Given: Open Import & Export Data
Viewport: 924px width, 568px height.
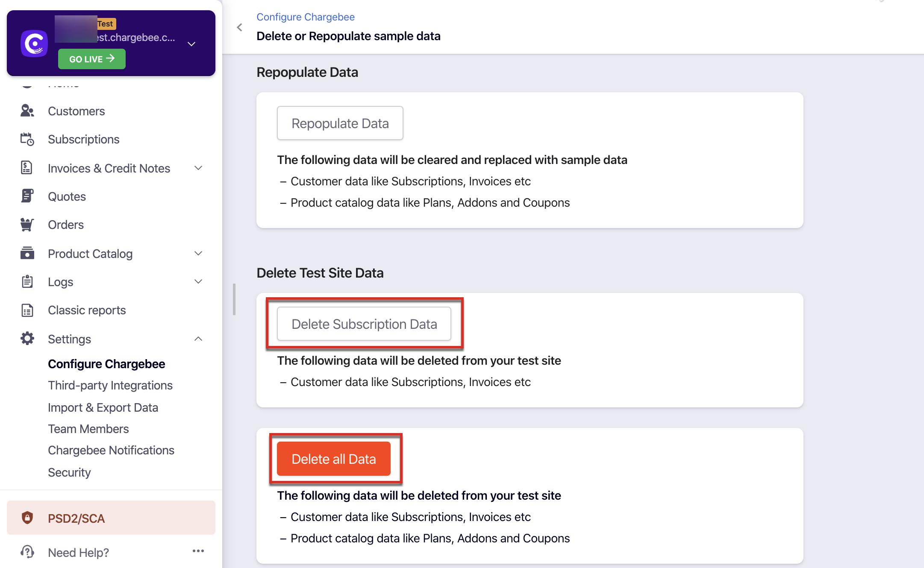Looking at the screenshot, I should pos(103,407).
